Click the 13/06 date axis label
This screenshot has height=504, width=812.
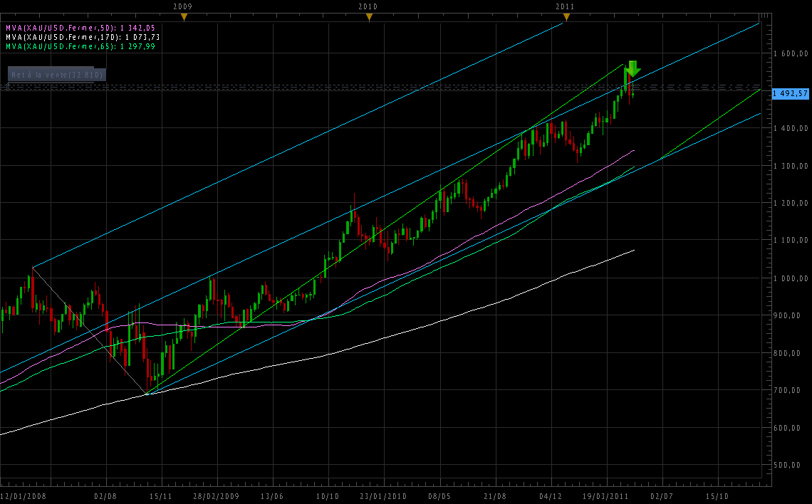pyautogui.click(x=272, y=496)
